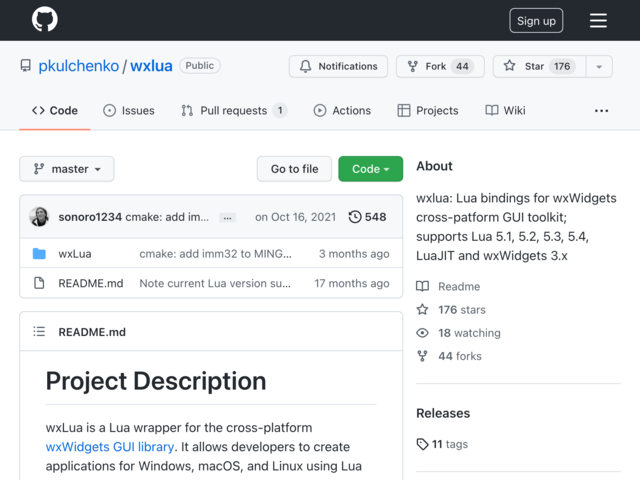
Task: Click the Wiki book icon
Action: tap(491, 110)
